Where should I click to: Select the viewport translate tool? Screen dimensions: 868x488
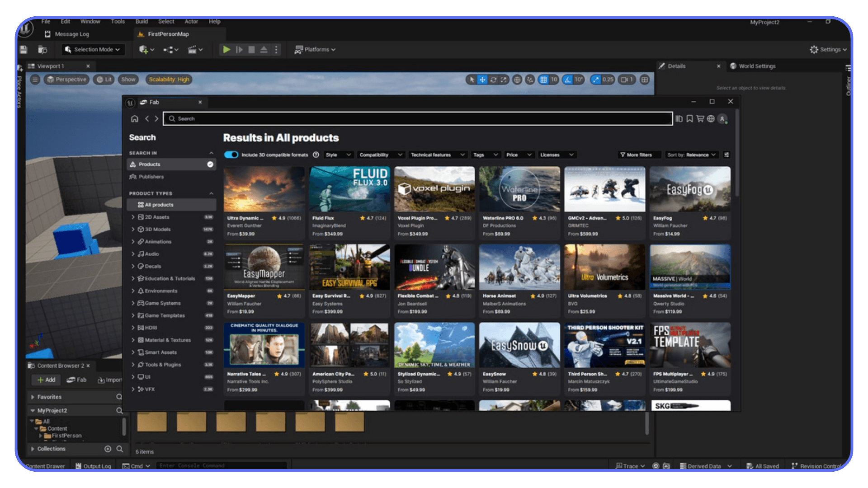(482, 80)
